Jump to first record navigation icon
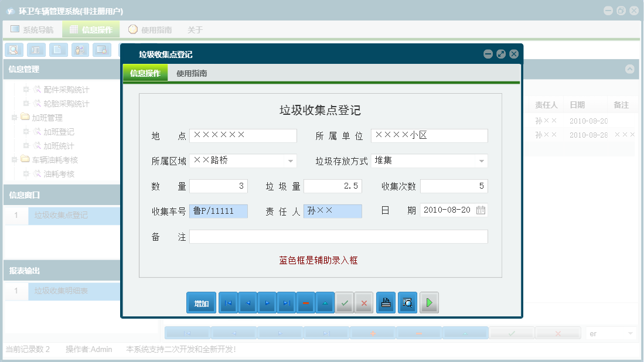 pos(228,303)
